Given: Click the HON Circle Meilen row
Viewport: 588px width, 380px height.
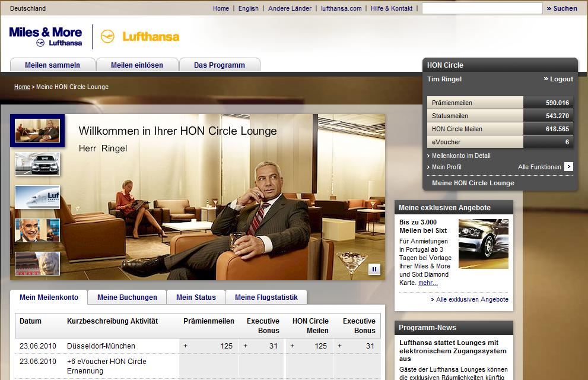Looking at the screenshot, I should (x=500, y=129).
